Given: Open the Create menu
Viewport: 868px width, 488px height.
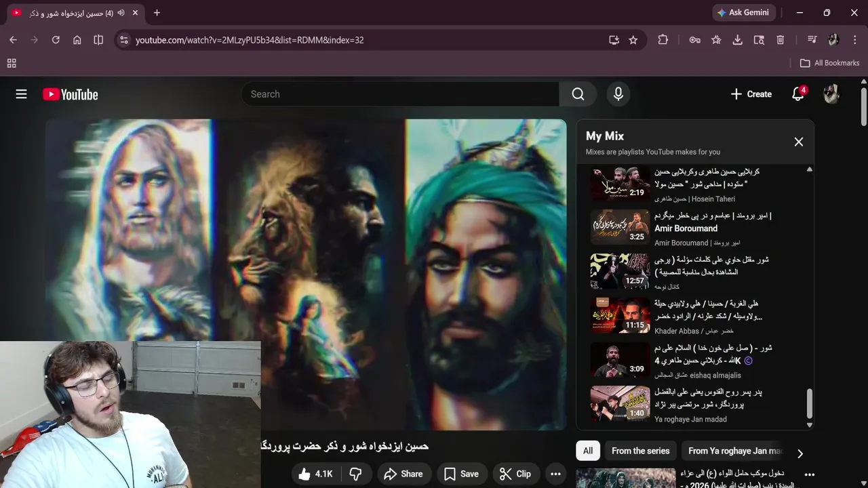Looking at the screenshot, I should pos(751,94).
